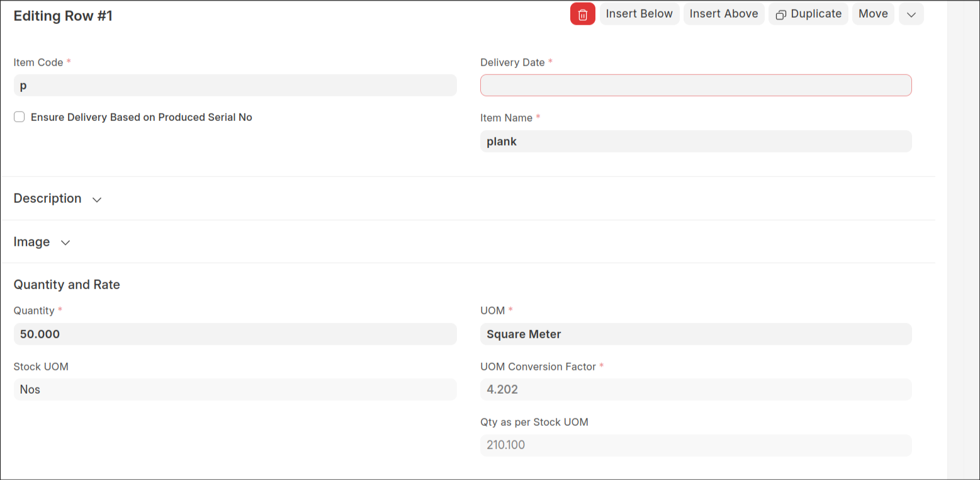Enable Ensure Delivery Based on Produced Serial No

(20, 117)
